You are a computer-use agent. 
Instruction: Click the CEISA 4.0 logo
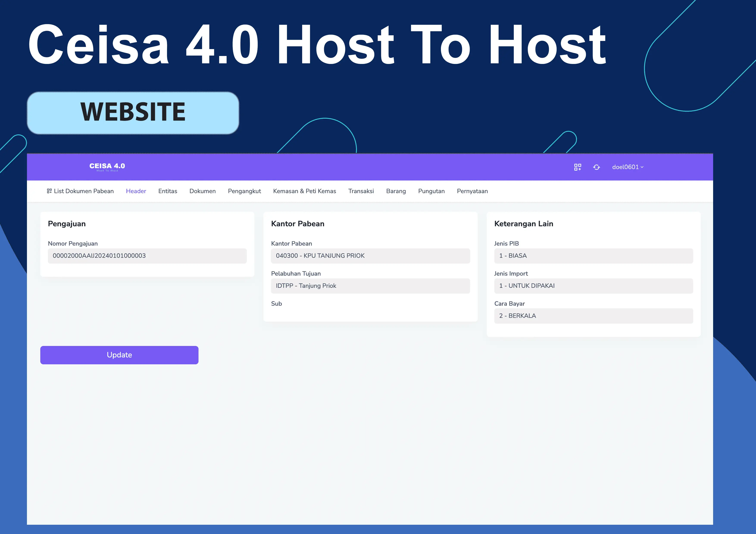107,167
